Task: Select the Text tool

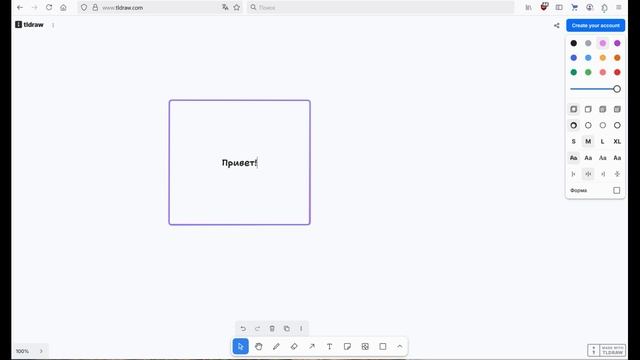Action: 329,347
